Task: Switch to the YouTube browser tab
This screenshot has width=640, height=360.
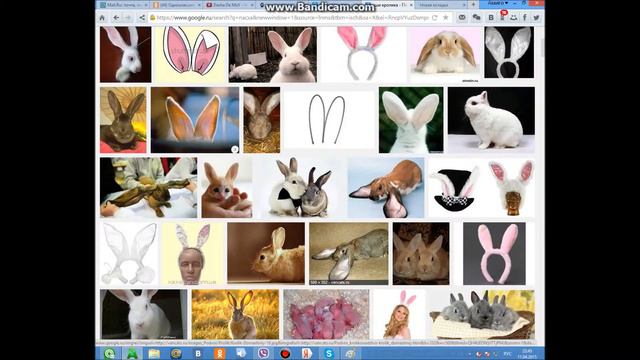Action: point(229,5)
